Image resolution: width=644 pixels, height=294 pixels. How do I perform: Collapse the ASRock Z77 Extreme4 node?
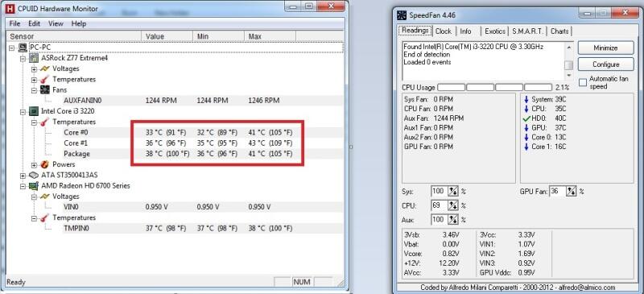(23, 58)
